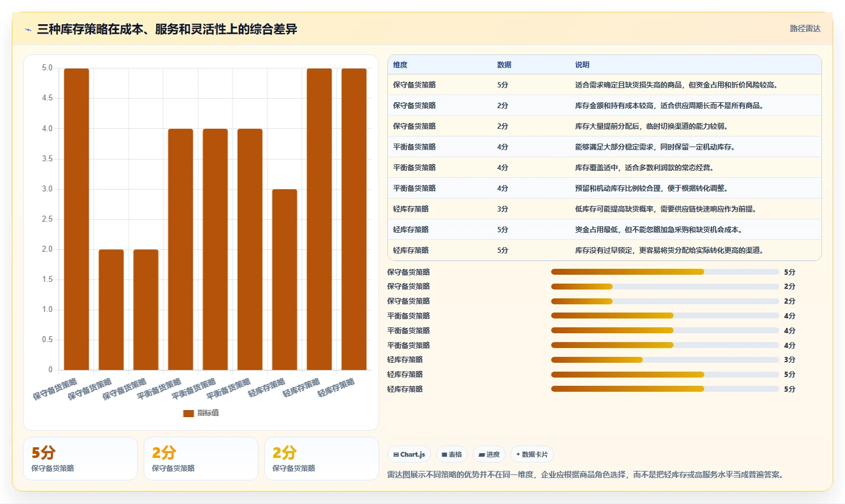Image resolution: width=845 pixels, height=504 pixels.
Task: Click the 路径雷达 label in the header
Action: tap(805, 28)
